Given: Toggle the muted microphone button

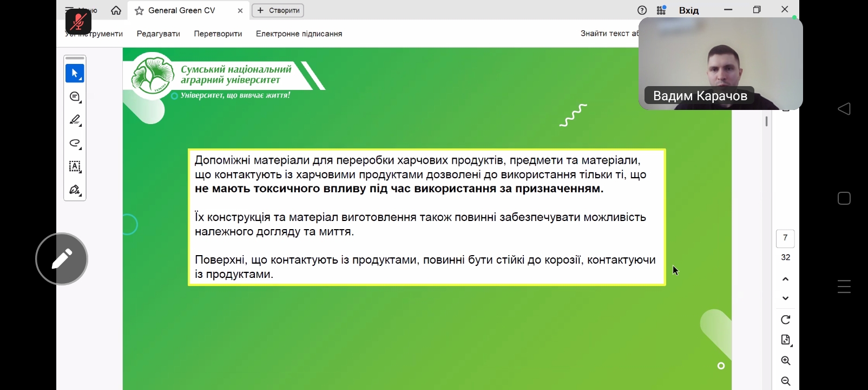Looking at the screenshot, I should click(78, 22).
